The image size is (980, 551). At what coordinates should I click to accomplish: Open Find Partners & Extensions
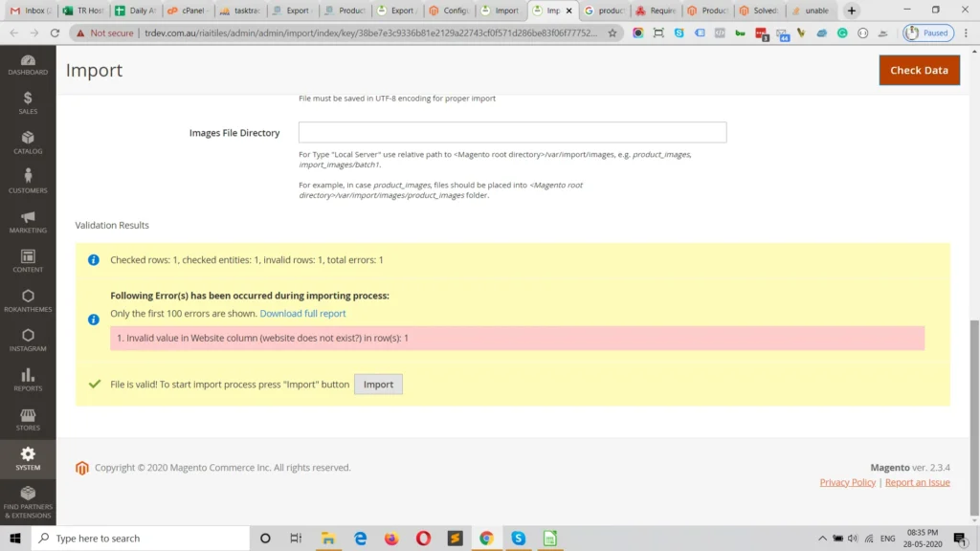click(28, 501)
